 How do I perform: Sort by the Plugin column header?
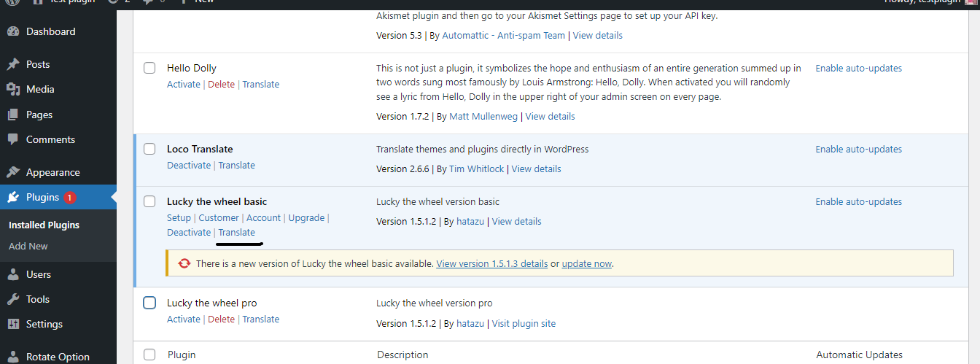[182, 355]
